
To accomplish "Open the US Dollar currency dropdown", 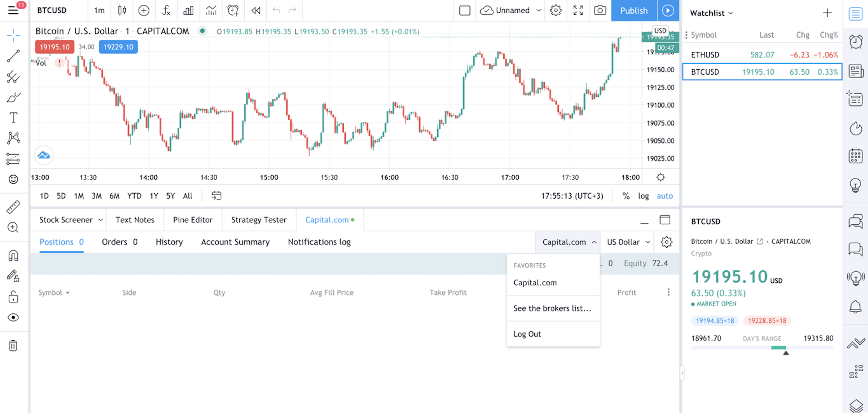I will pos(628,242).
